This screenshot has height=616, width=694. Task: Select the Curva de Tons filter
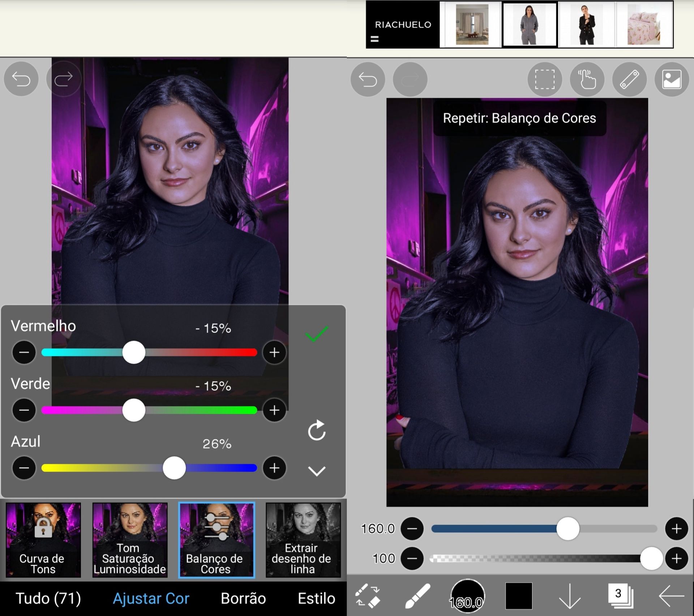43,540
